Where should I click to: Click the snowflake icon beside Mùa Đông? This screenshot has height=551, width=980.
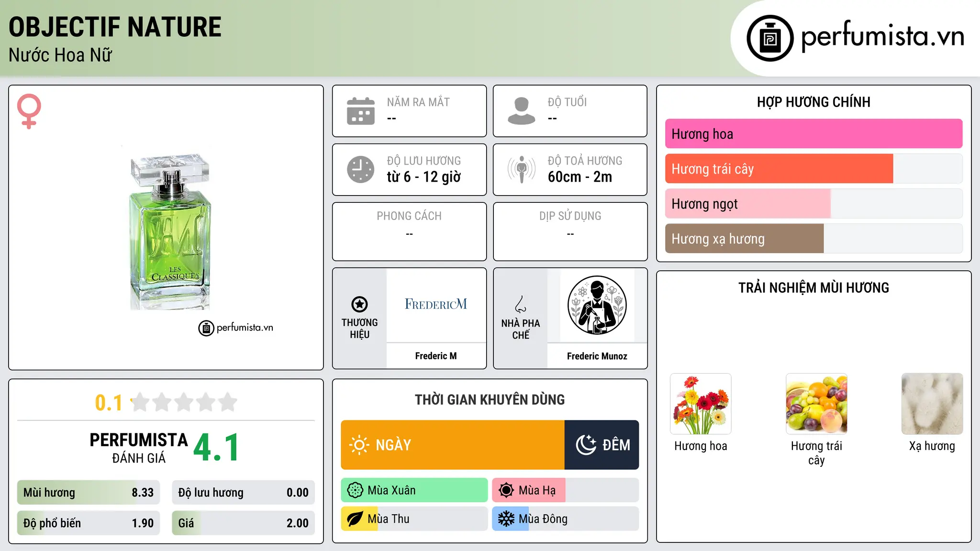coord(506,519)
